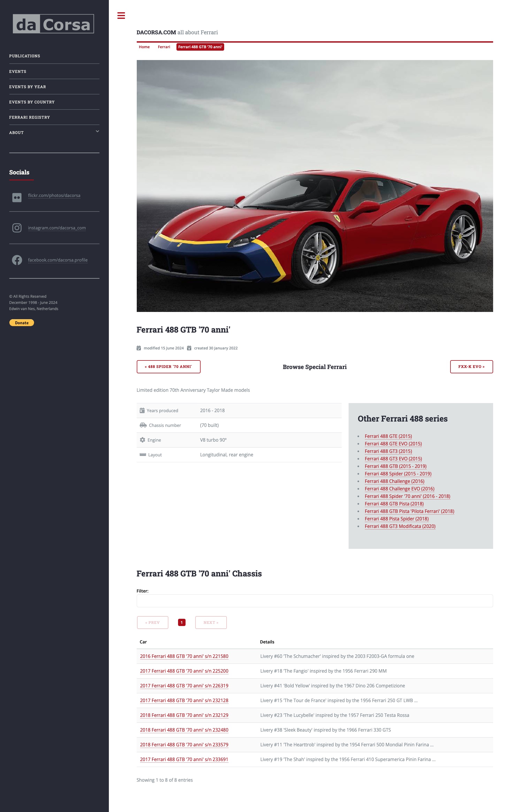Click the '« 488 SPIDER 70 ANNI' navigation button
521x812 pixels.
point(168,366)
